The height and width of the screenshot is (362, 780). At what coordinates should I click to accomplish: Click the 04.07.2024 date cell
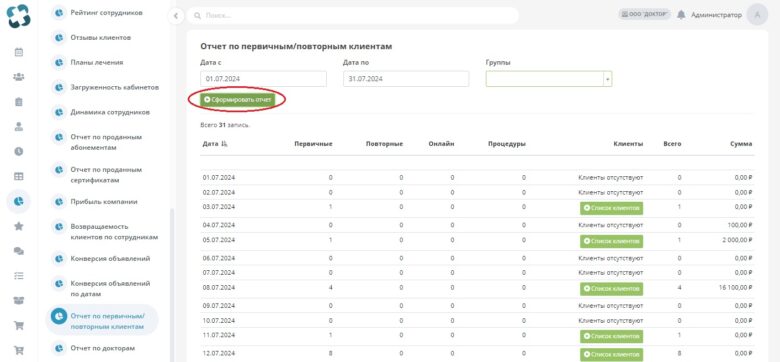[218, 225]
